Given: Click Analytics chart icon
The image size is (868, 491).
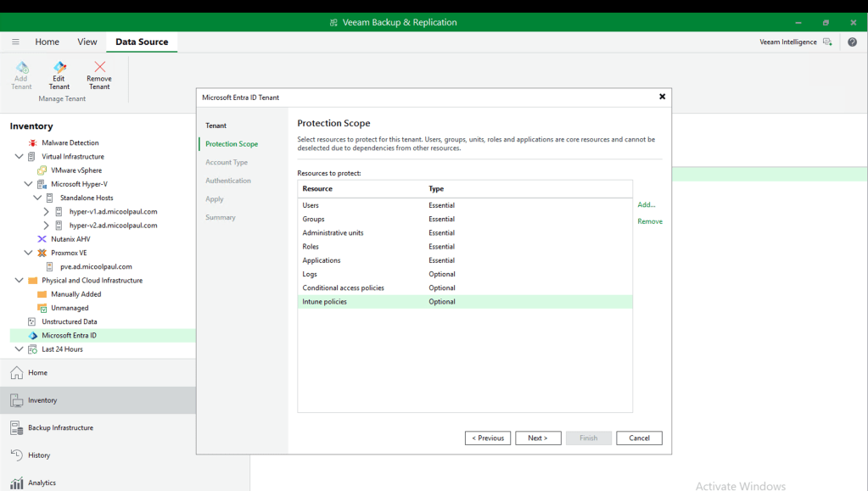Looking at the screenshot, I should click(x=17, y=483).
